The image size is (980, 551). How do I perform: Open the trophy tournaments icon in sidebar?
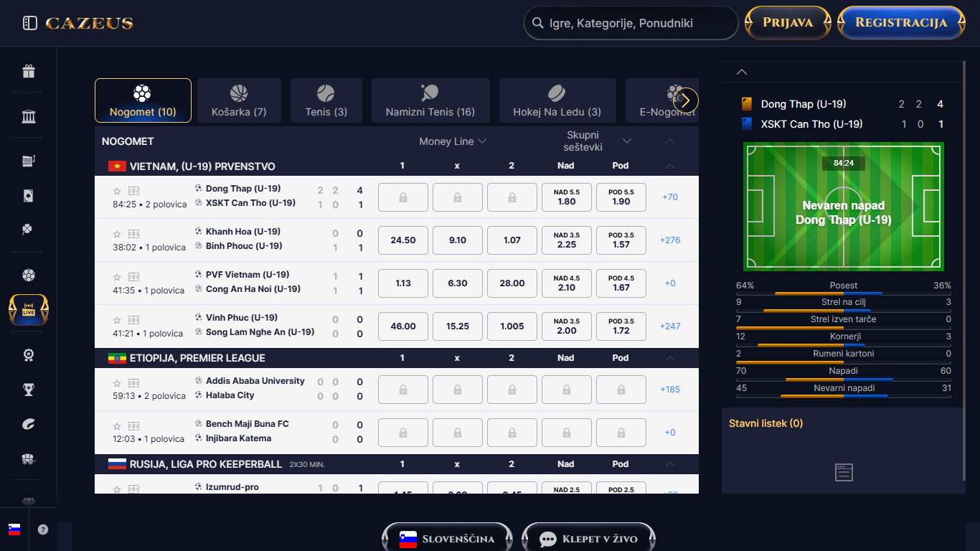[29, 390]
